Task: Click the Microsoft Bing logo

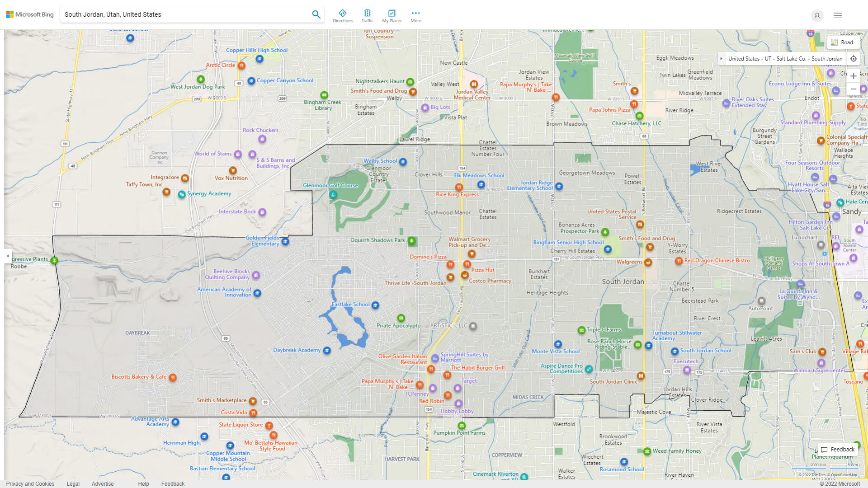Action: [x=30, y=14]
